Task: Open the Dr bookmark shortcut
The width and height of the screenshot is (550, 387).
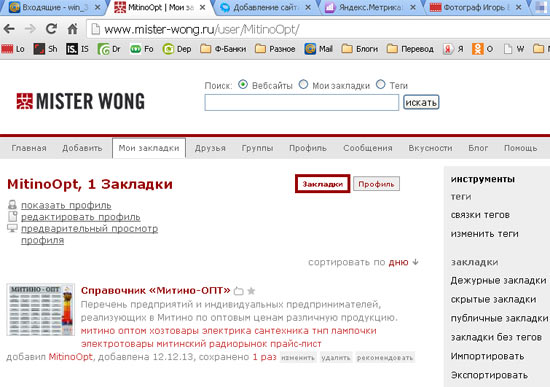Action: (109, 49)
